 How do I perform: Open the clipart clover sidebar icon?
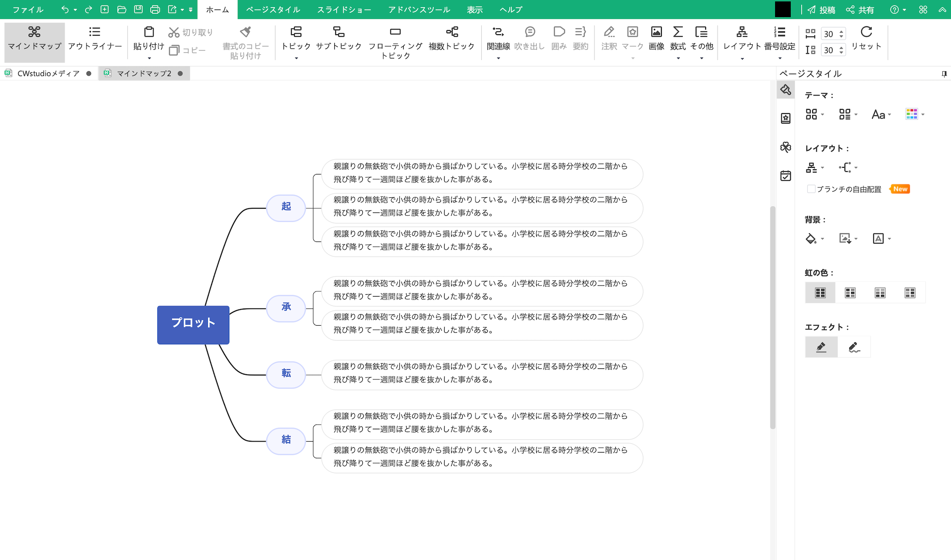pos(786,147)
